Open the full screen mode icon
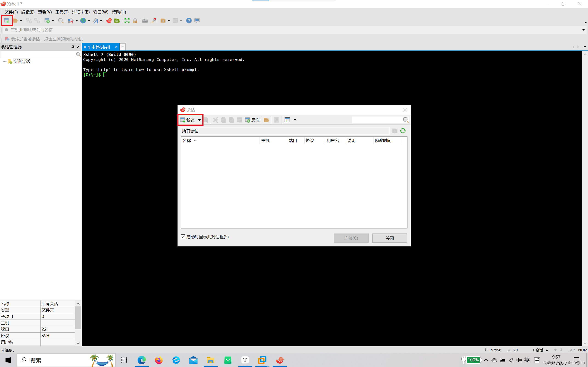The image size is (588, 367). (127, 21)
